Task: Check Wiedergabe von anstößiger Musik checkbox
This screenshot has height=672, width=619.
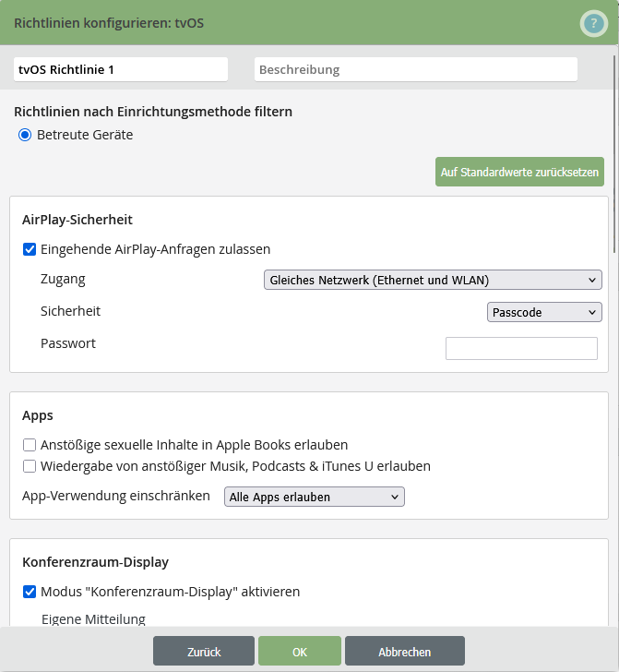Action: coord(30,466)
